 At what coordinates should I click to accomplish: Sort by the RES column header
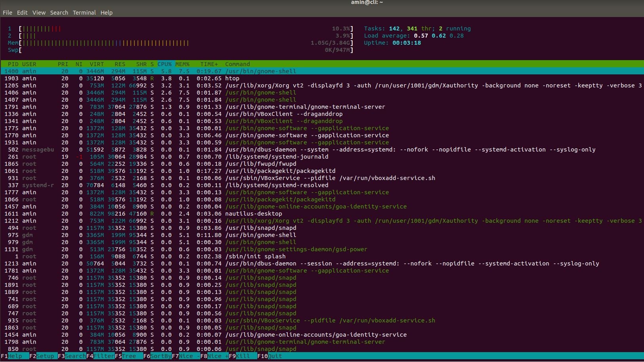click(120, 64)
